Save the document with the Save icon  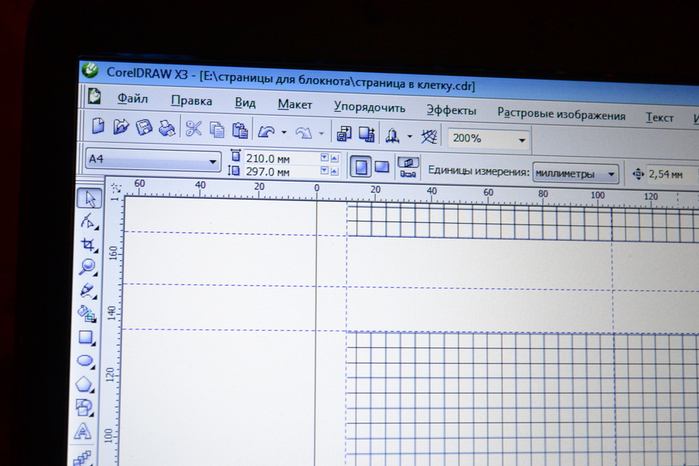144,128
